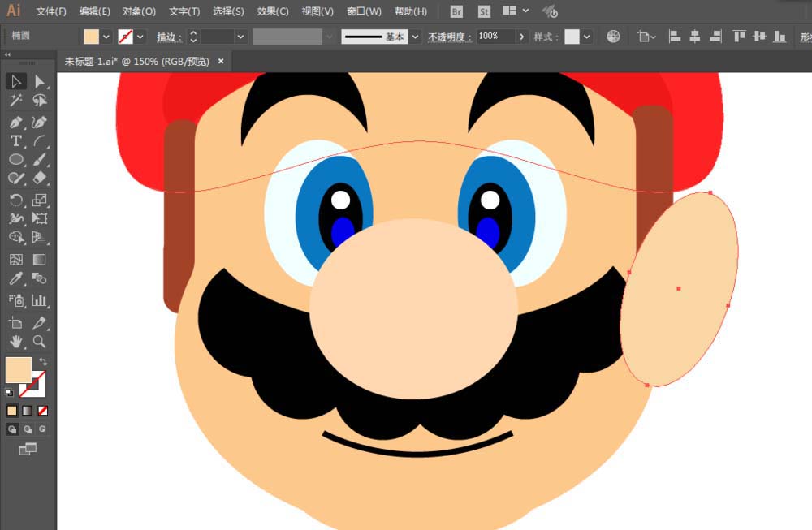Open the 对象(O) menu
Image resolution: width=812 pixels, height=530 pixels.
coord(139,11)
